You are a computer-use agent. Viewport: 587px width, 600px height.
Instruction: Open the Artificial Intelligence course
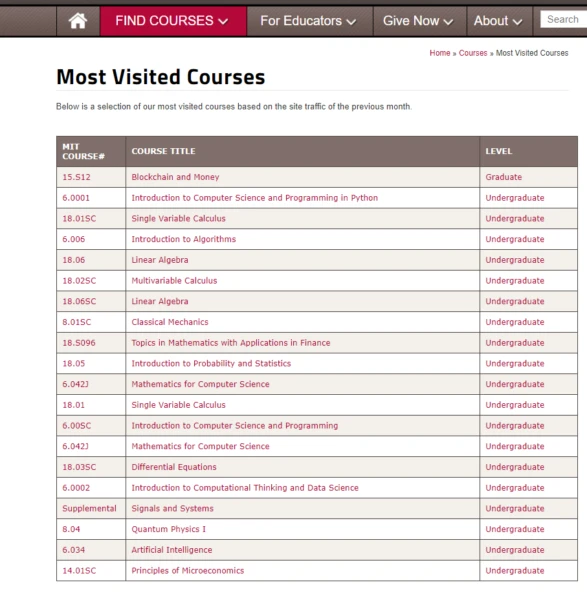tap(172, 550)
